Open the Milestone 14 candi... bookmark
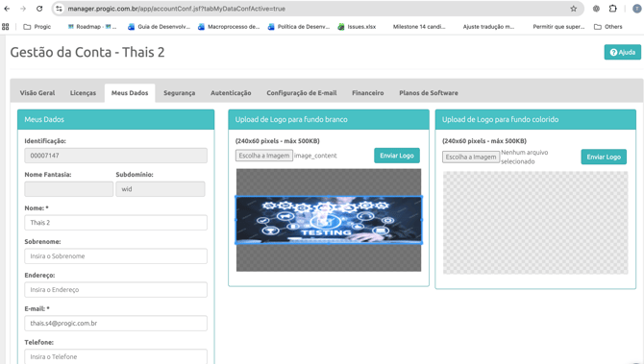This screenshot has width=644, height=364. [419, 27]
